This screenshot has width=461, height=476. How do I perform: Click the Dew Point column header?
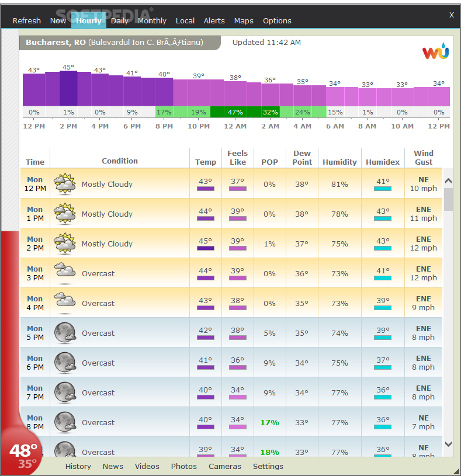[302, 158]
